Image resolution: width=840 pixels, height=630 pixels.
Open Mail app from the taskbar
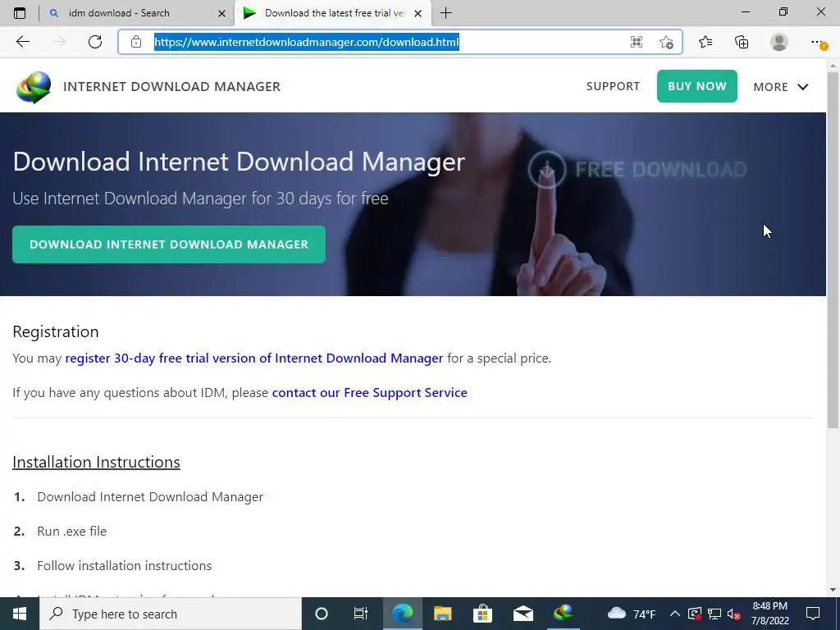point(523,614)
